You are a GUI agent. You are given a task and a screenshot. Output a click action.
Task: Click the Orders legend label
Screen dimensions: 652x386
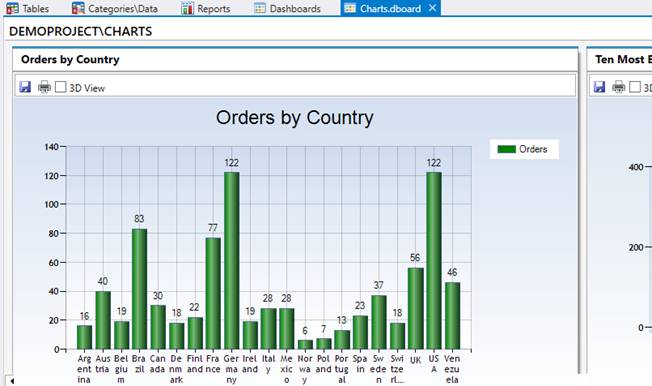click(x=533, y=149)
